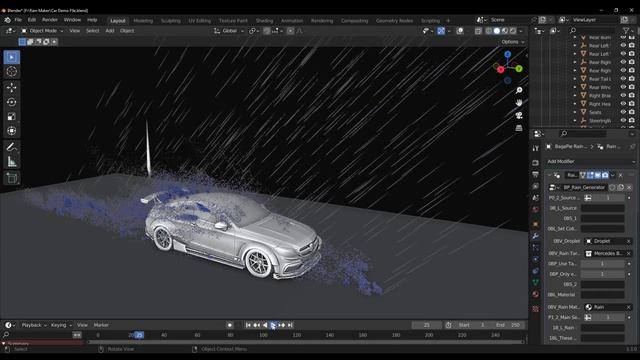Select the Scale tool
The height and width of the screenshot is (360, 640).
coord(11,117)
